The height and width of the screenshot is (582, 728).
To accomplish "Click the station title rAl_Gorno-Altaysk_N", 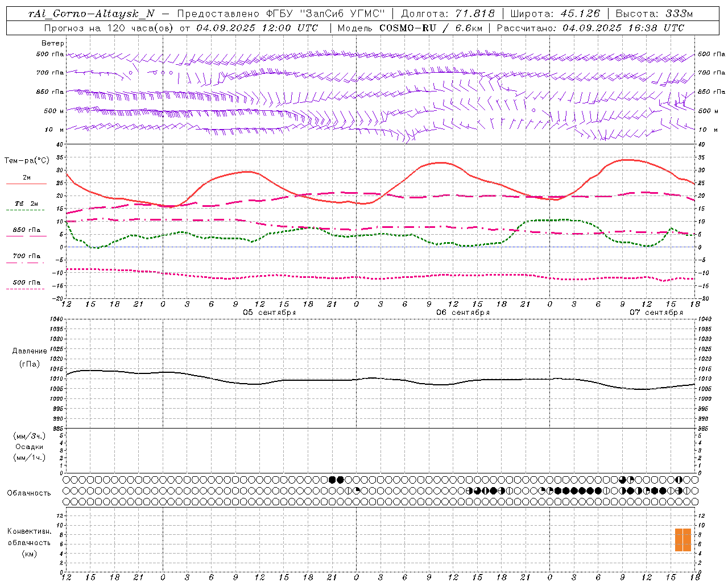I will pyautogui.click(x=92, y=14).
